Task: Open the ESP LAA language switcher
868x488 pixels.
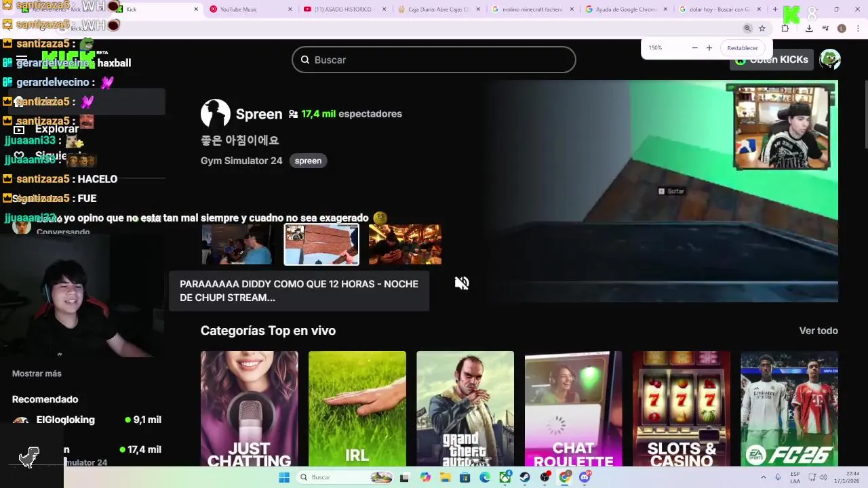Action: tap(795, 477)
